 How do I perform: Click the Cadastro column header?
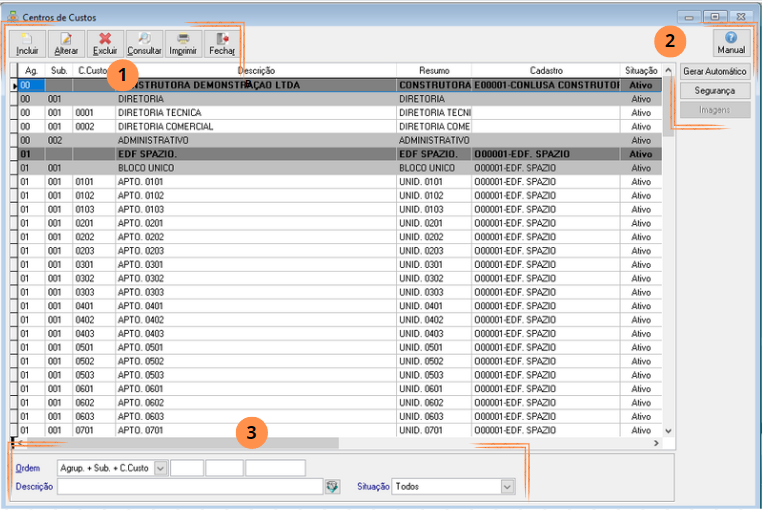(546, 70)
